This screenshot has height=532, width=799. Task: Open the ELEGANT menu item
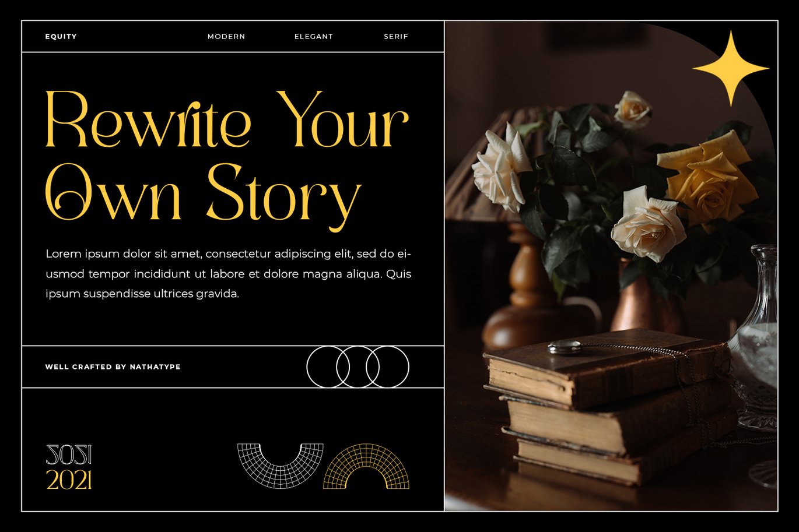314,36
